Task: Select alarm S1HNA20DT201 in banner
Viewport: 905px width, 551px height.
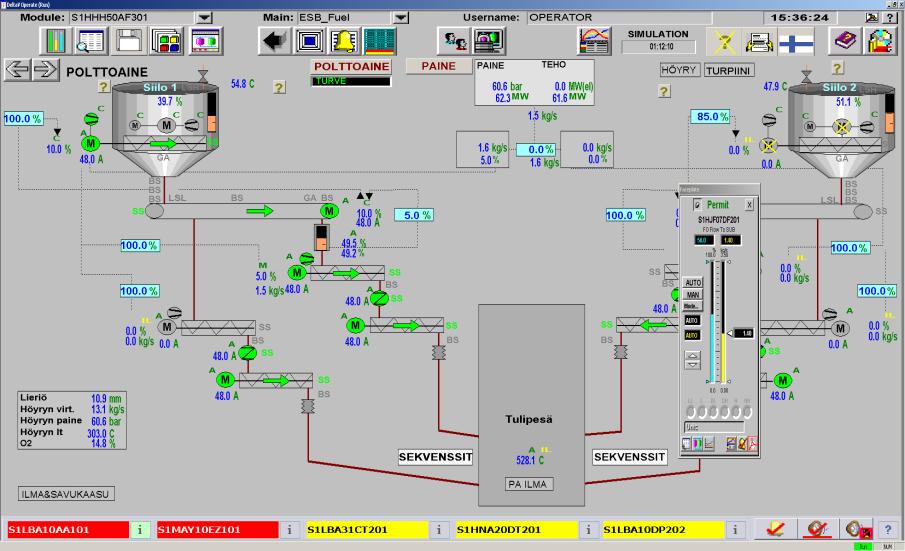Action: coord(517,530)
